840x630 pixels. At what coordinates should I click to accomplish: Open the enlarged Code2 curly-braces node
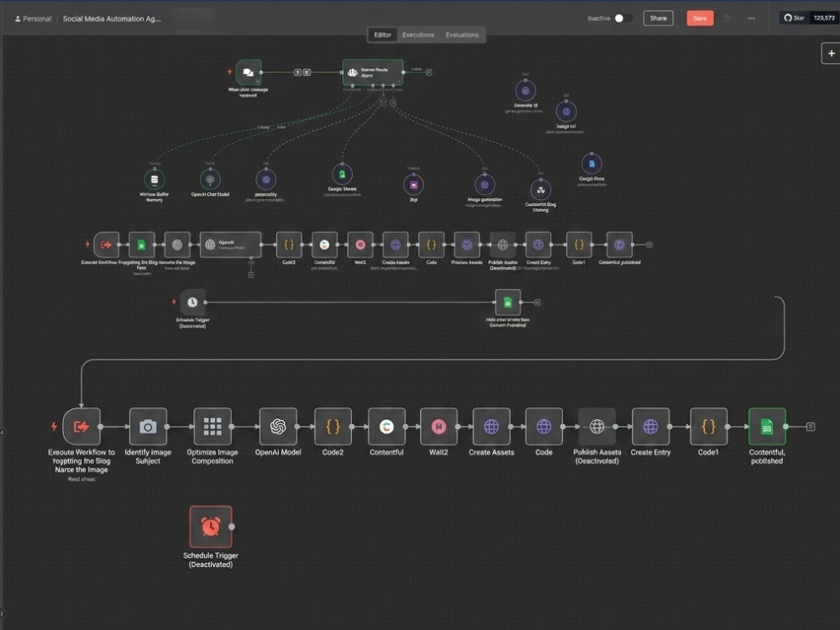click(x=333, y=427)
